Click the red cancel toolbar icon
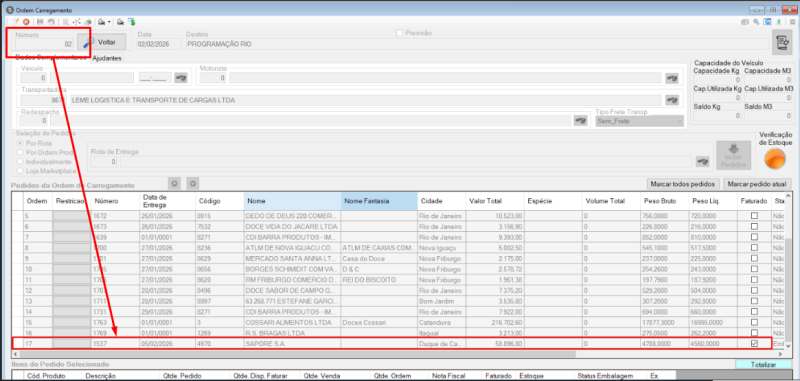The image size is (800, 381). coord(26,22)
